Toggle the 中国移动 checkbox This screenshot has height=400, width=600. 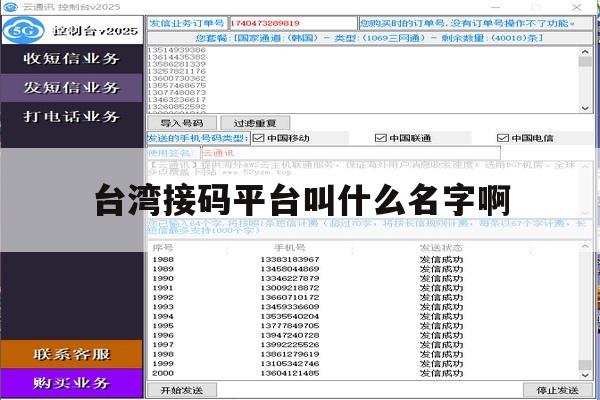point(259,138)
